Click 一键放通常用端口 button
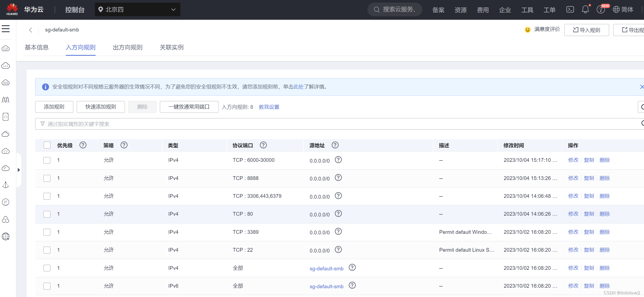Image resolution: width=644 pixels, height=297 pixels. (x=189, y=107)
